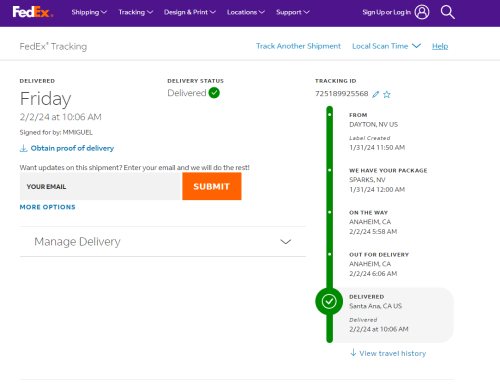Click the green Delivered checkmark status icon

click(214, 93)
